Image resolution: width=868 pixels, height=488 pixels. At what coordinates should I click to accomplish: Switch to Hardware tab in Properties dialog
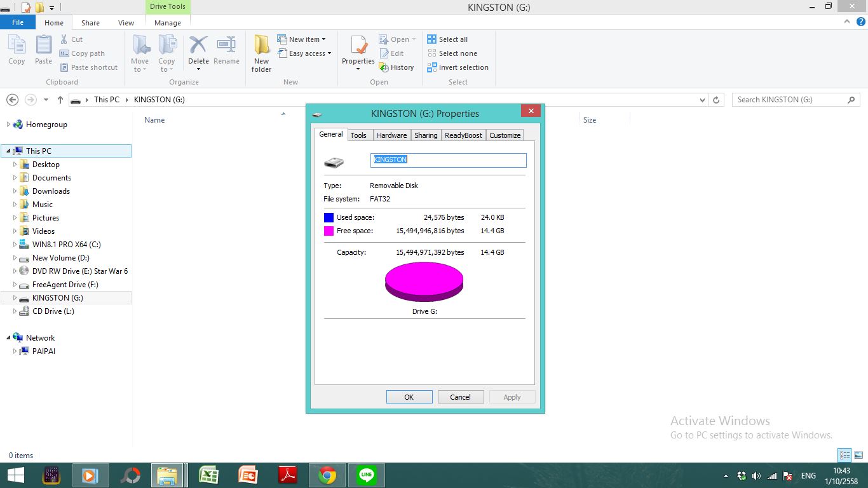[391, 135]
